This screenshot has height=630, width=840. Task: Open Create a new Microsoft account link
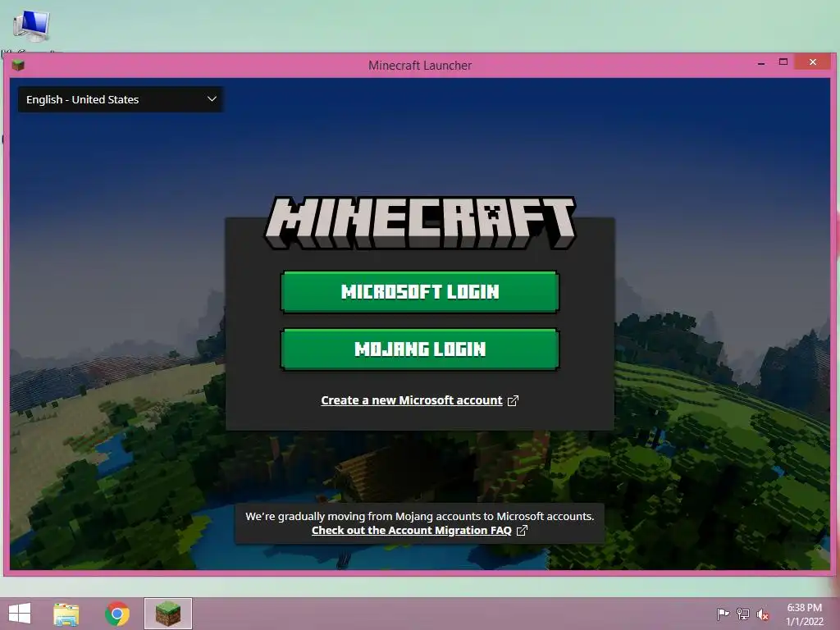tap(412, 400)
